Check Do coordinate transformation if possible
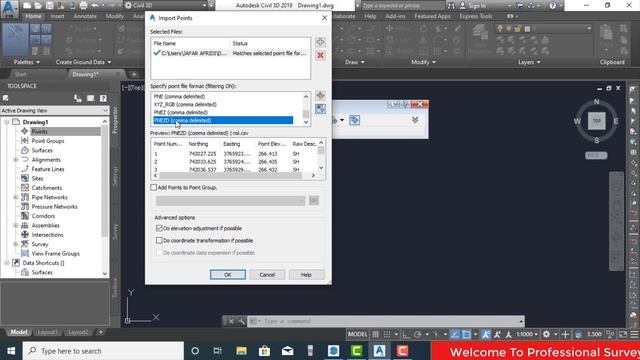Image resolution: width=640 pixels, height=360 pixels. coord(159,240)
